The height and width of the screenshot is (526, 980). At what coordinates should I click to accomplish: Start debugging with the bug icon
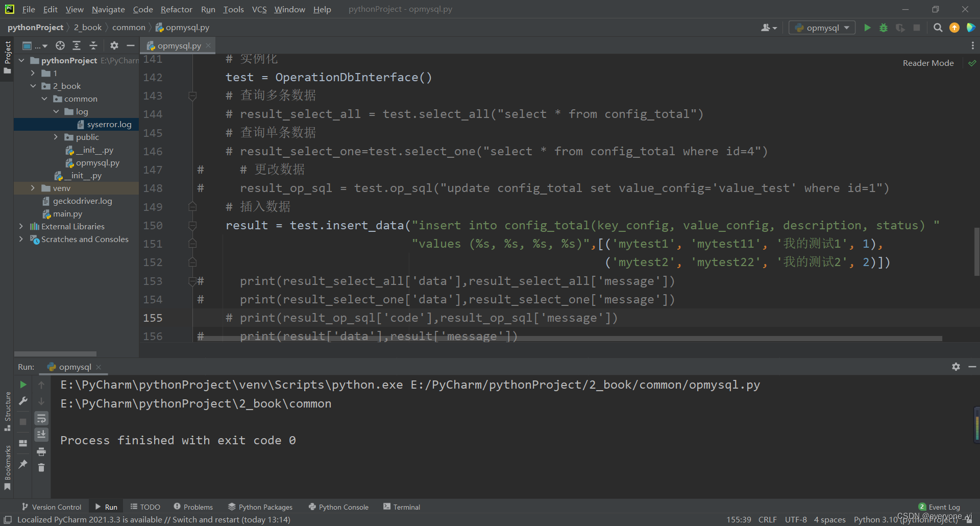click(x=884, y=28)
